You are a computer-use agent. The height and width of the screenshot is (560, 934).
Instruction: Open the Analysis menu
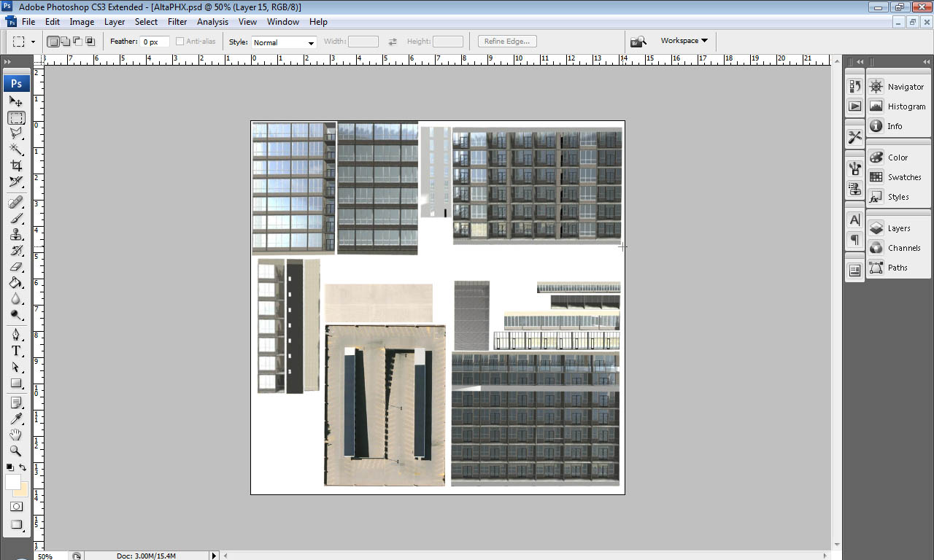click(x=212, y=22)
